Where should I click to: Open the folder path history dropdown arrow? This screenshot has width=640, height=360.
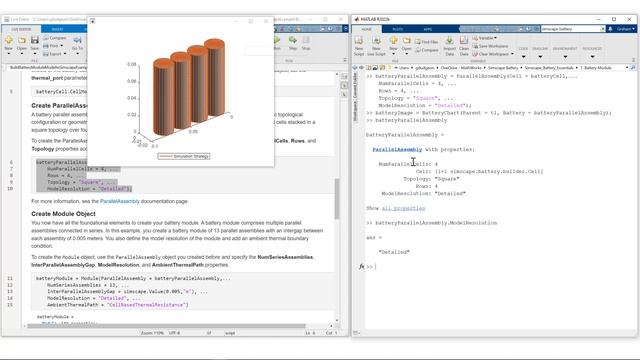coord(627,68)
